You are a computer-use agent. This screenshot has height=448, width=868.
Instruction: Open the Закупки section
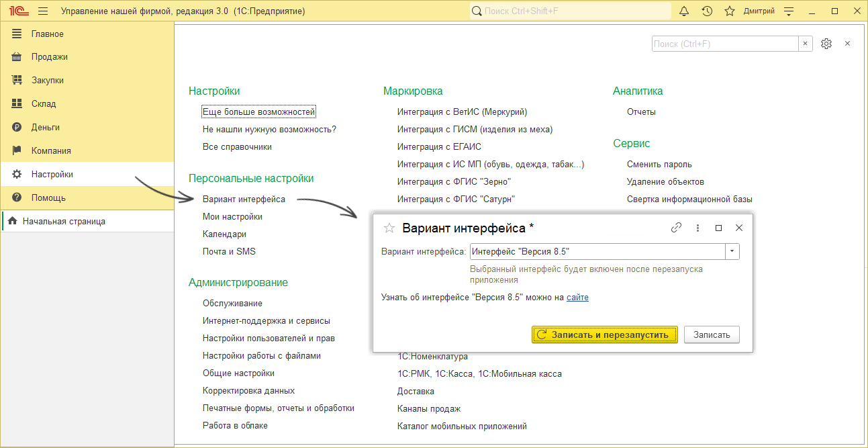tap(87, 81)
